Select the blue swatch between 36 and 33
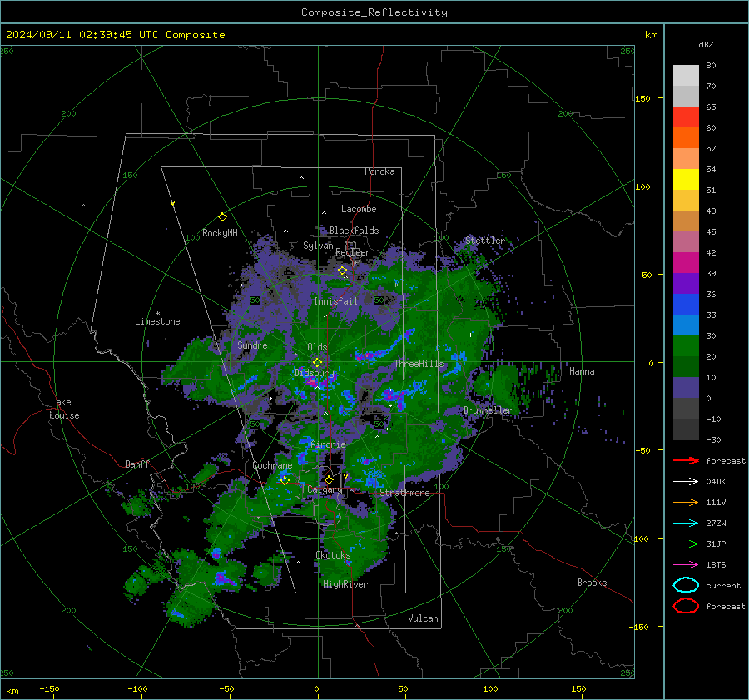Viewport: 749px width, 700px height. (686, 305)
